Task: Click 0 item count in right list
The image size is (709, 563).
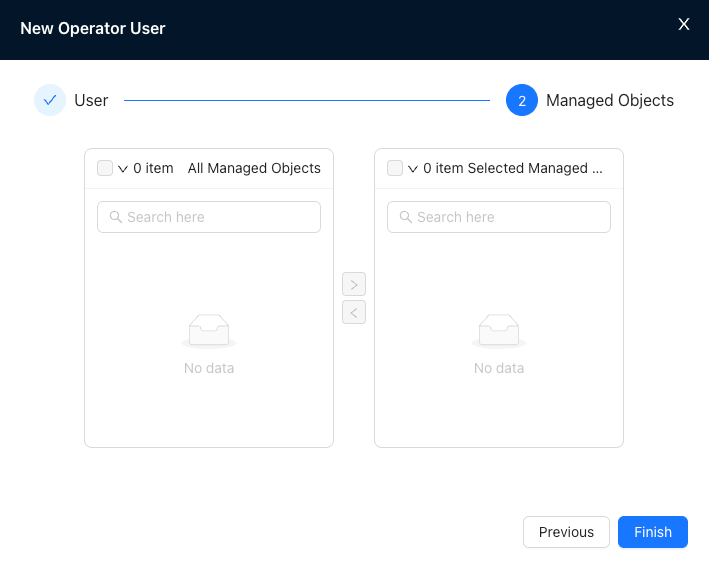Action: click(x=443, y=168)
